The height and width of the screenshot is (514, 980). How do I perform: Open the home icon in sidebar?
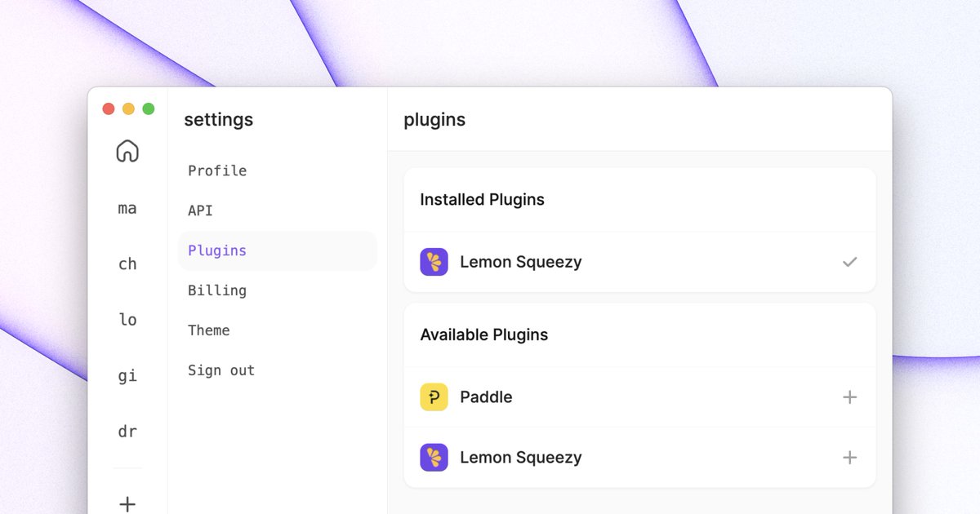[127, 151]
